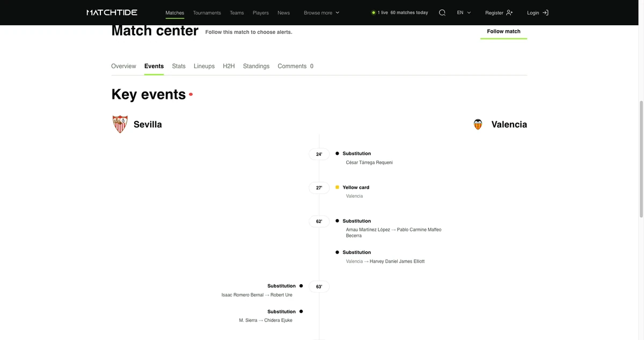Open the search magnifier icon
This screenshot has width=644, height=340.
[x=442, y=12]
